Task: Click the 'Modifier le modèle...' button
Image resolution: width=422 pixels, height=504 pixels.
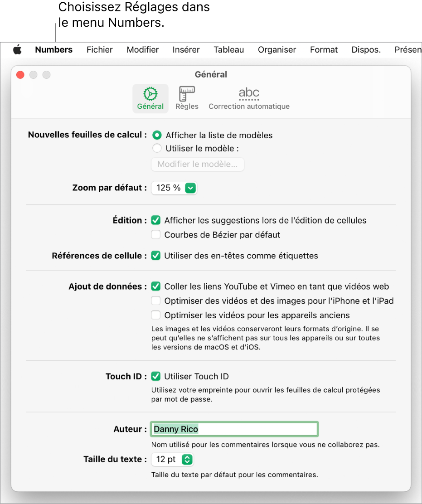Action: 198,164
